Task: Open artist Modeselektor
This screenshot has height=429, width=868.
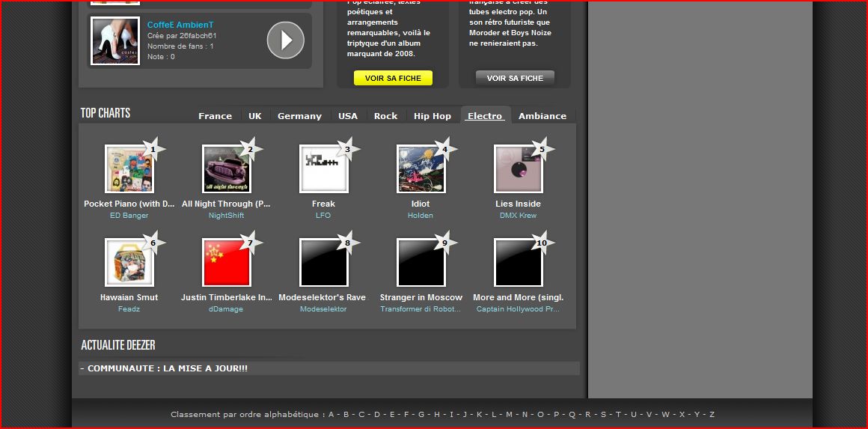Action: (x=323, y=309)
